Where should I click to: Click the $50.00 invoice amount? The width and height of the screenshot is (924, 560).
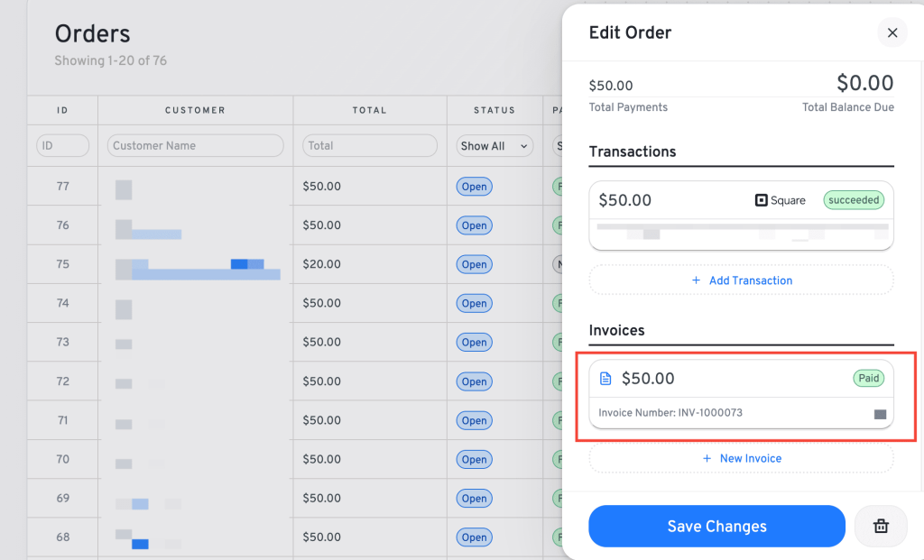648,379
